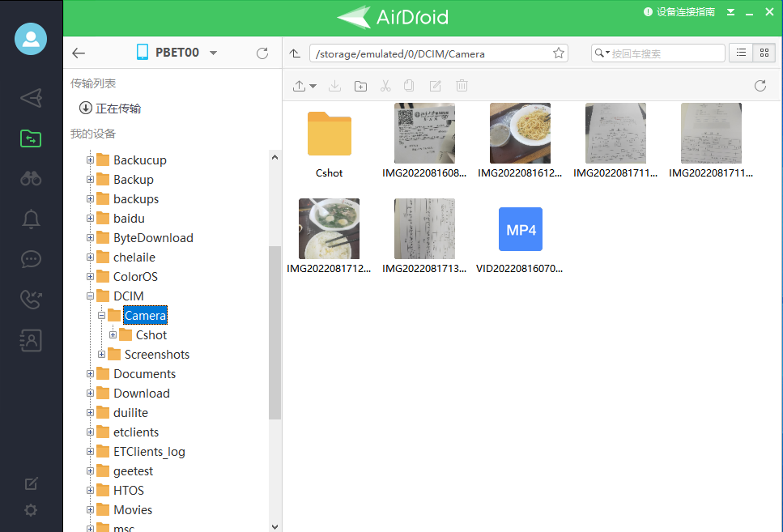Select the IMG2022081712 soup photo

click(329, 236)
